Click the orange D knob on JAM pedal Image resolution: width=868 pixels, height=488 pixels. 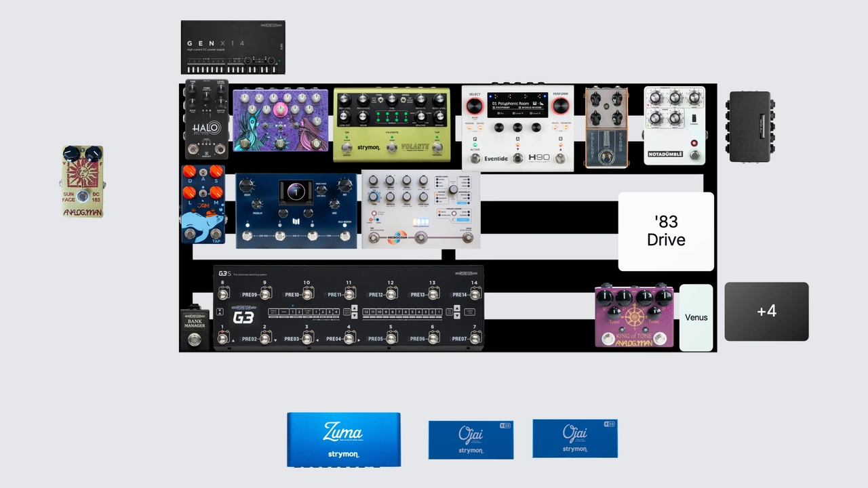(x=189, y=171)
